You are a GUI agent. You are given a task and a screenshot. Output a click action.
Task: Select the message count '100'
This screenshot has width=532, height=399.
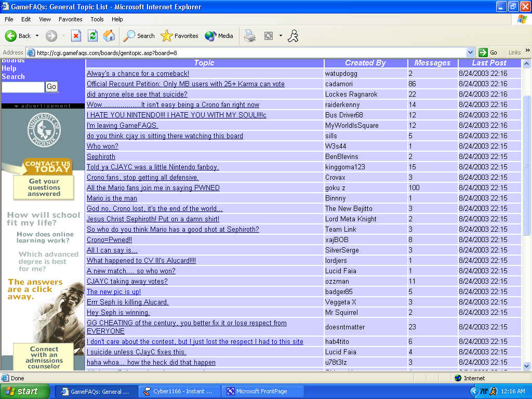pos(414,188)
